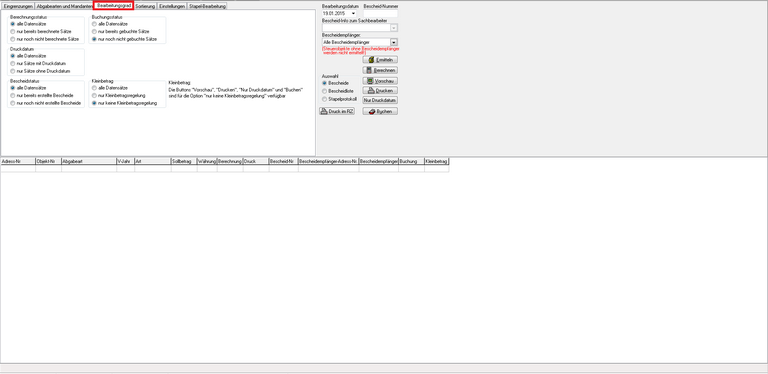
Task: Open Bescheid-Info zum Sachbearbeiter dropdown
Action: 394,28
